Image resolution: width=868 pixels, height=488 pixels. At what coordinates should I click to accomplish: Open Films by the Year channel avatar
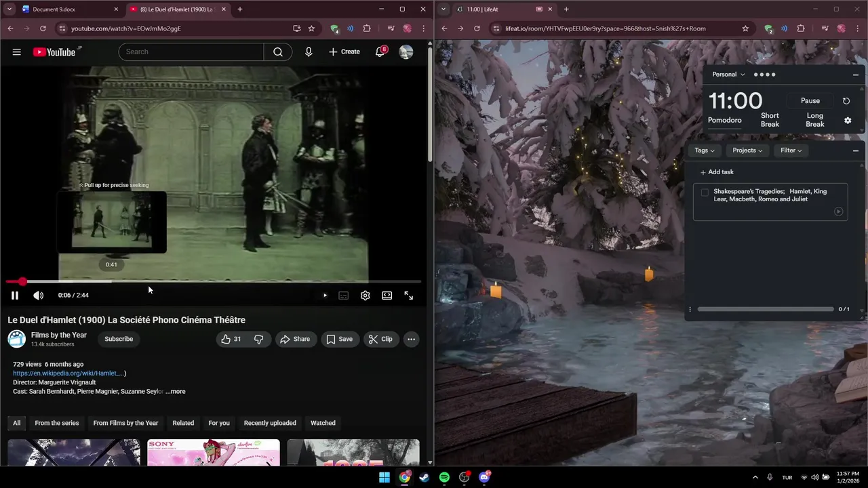coord(17,339)
